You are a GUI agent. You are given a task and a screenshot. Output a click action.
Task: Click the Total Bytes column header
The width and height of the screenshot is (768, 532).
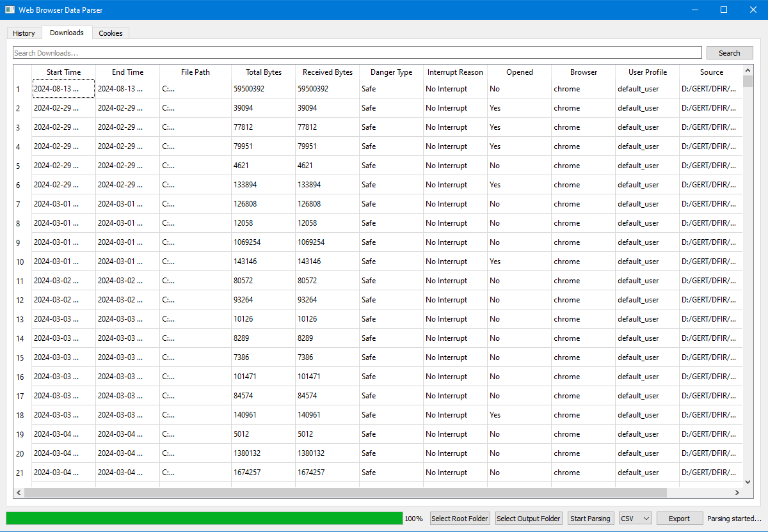(x=264, y=72)
